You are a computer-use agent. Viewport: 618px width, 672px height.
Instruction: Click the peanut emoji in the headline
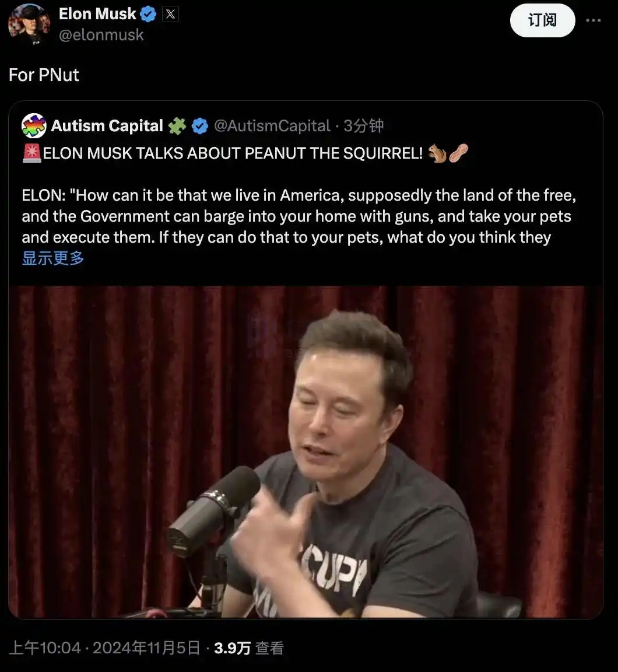click(x=458, y=153)
